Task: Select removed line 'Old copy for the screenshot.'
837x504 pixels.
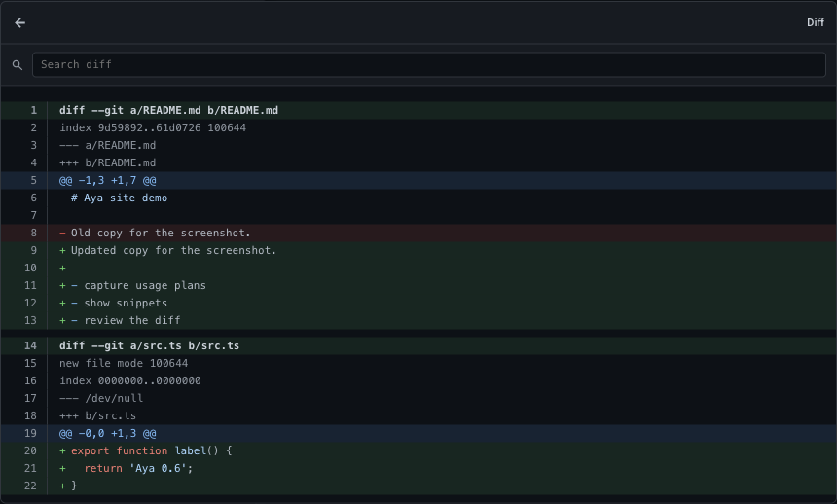Action: [418, 233]
